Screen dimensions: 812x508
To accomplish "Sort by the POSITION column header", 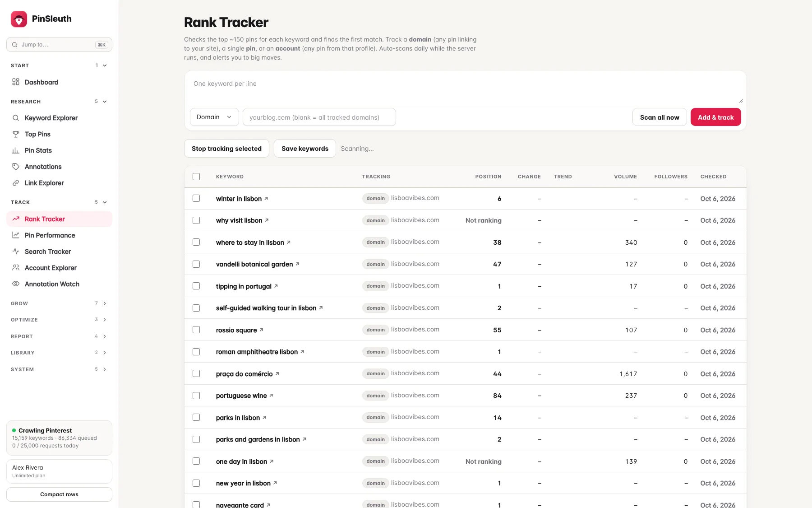I will click(488, 177).
